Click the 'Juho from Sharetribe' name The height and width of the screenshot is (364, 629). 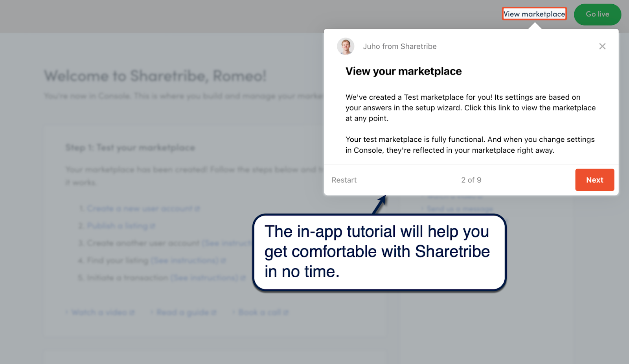point(400,46)
